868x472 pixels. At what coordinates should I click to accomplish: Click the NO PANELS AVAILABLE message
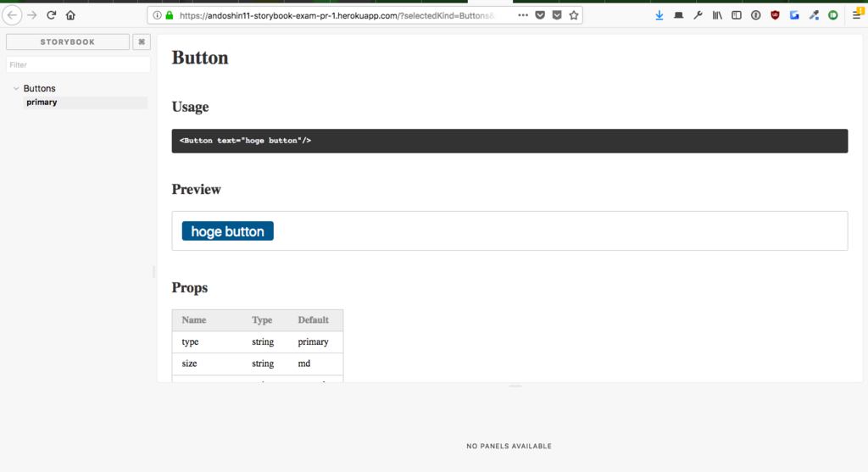click(509, 446)
